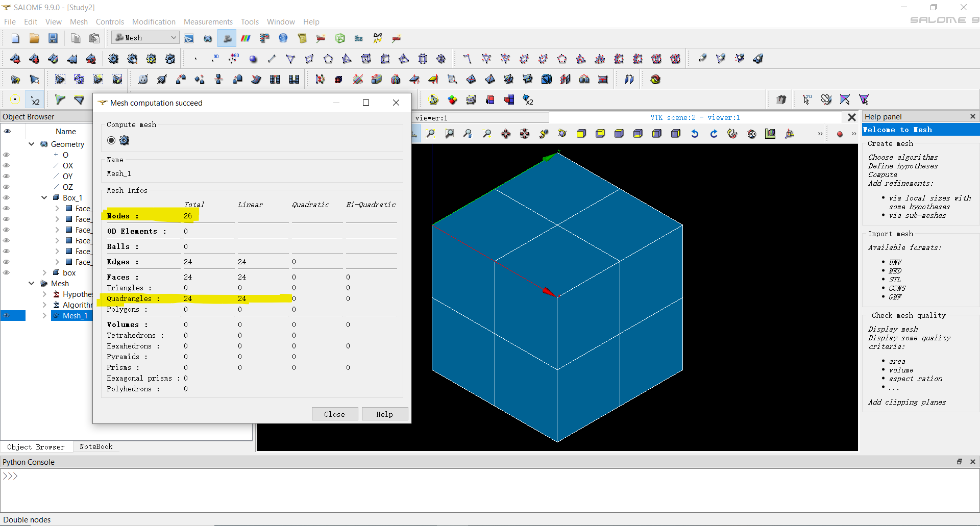The image size is (980, 526).
Task: Open the Modification menu
Action: [154, 21]
